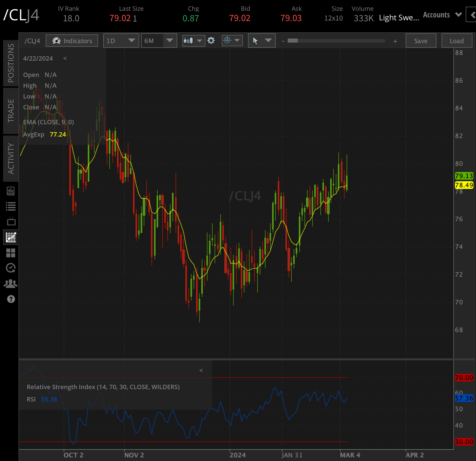This screenshot has width=476, height=461.
Task: Open the news feed sidebar icon
Action: (x=11, y=191)
